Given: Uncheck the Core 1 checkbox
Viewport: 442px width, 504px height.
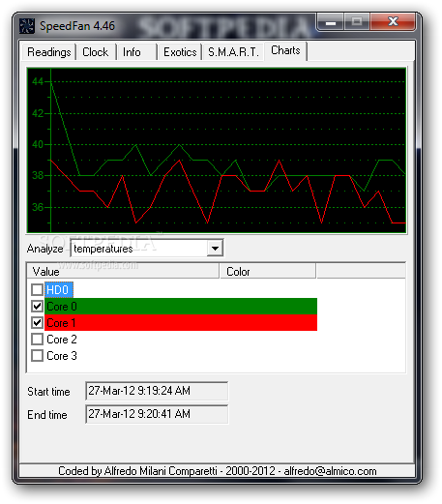Looking at the screenshot, I should (x=37, y=322).
